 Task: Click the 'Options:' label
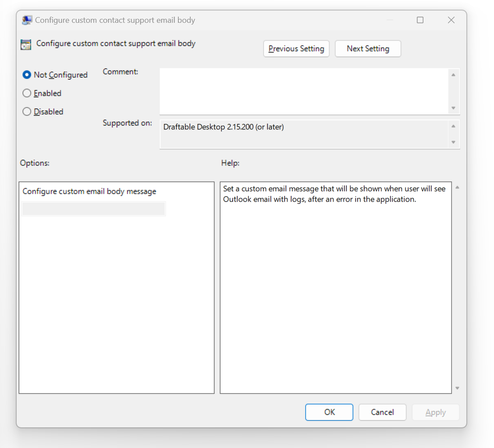coord(35,163)
